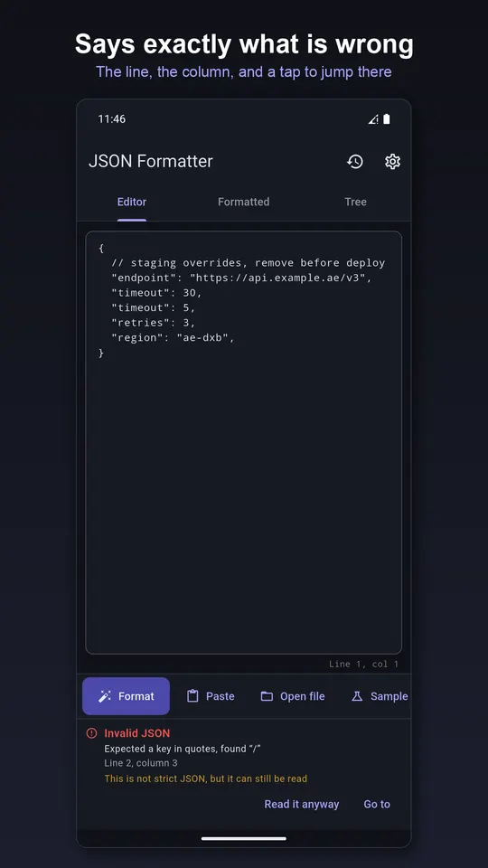Click the "retries": 3 line

tap(154, 323)
